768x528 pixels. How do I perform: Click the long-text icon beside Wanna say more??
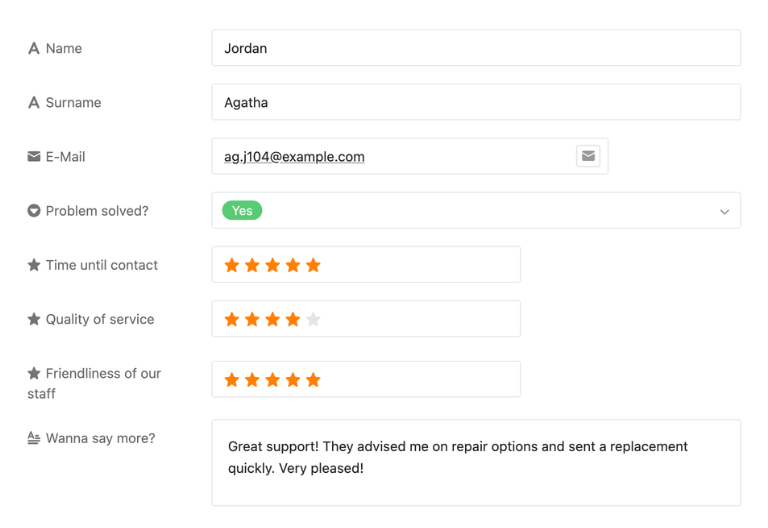coord(34,438)
